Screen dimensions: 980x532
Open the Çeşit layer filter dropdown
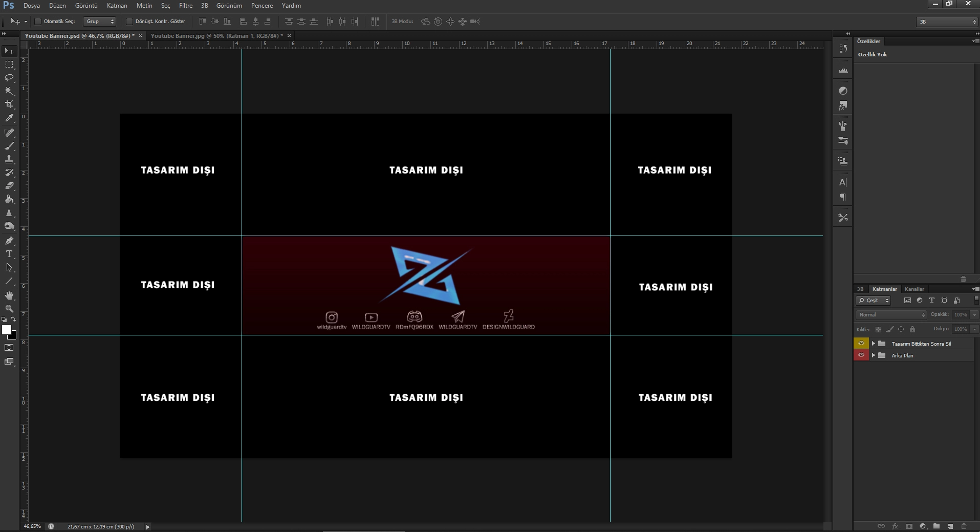tap(873, 301)
